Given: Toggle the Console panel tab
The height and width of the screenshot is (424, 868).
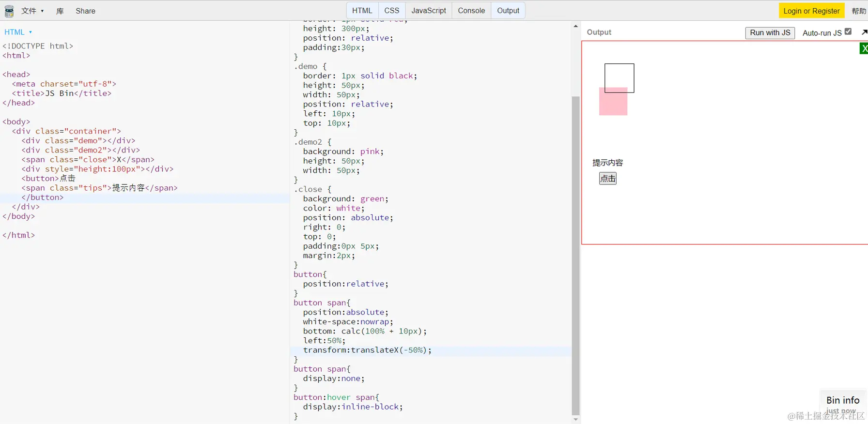Looking at the screenshot, I should click(471, 11).
